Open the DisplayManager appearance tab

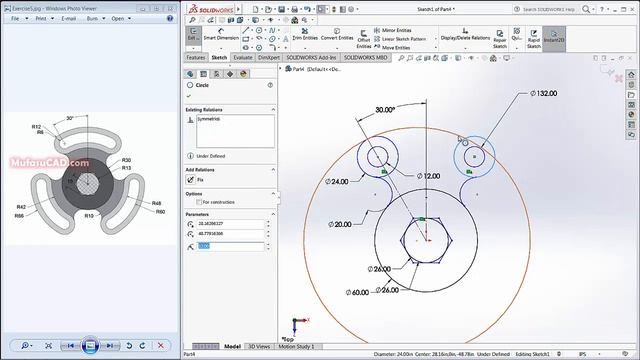pyautogui.click(x=244, y=74)
